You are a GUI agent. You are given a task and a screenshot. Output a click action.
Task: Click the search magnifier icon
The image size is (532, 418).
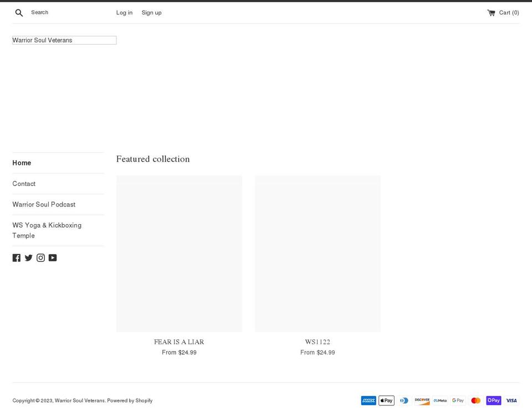point(19,13)
